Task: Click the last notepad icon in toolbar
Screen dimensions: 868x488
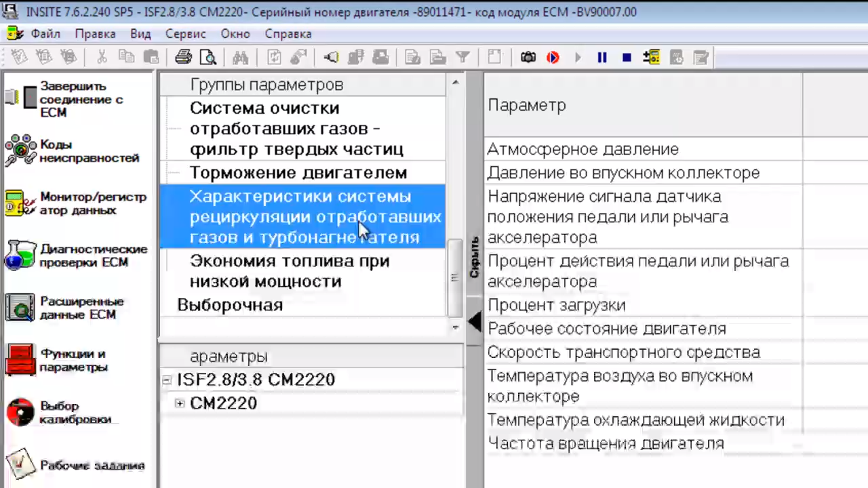Action: pyautogui.click(x=701, y=58)
